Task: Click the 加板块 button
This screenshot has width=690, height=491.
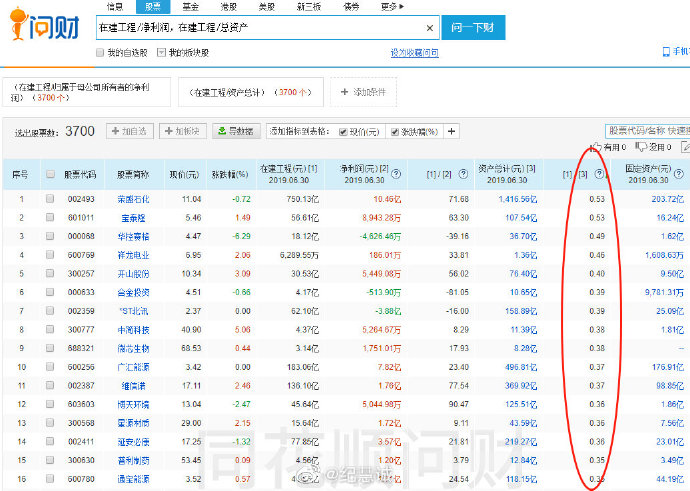Action: (x=183, y=131)
